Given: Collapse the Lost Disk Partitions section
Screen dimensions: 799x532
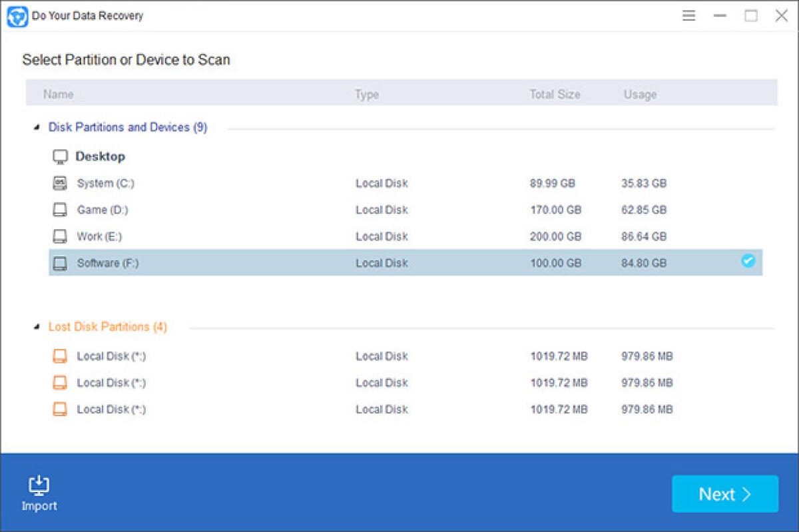Looking at the screenshot, I should (x=38, y=326).
